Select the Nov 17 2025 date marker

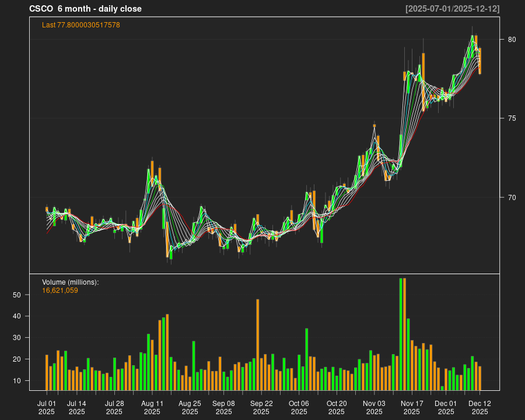click(x=412, y=407)
